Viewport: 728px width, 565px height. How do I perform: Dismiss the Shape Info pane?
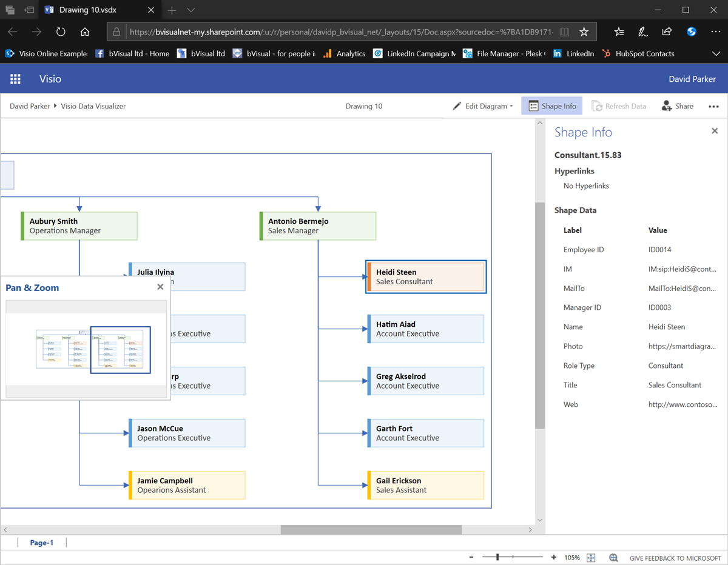[714, 130]
